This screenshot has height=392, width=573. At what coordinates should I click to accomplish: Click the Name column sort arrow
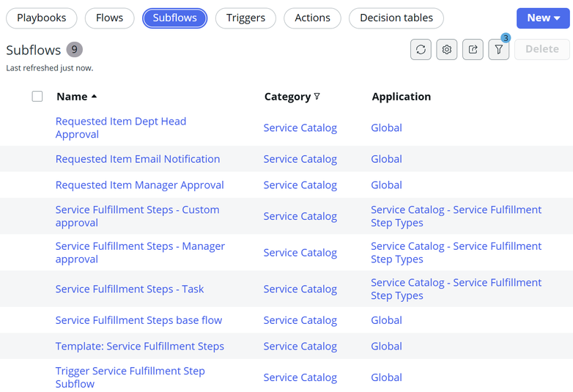tap(95, 97)
